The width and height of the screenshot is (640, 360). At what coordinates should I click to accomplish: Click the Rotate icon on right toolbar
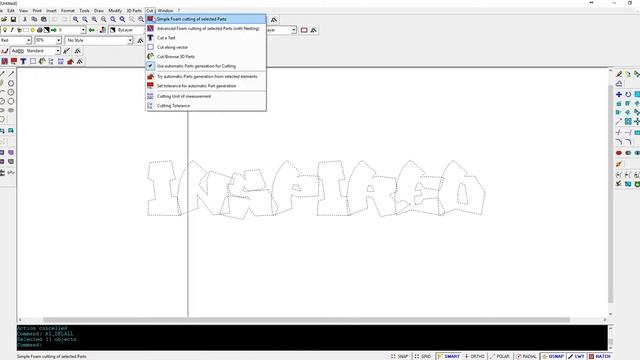coord(628,94)
